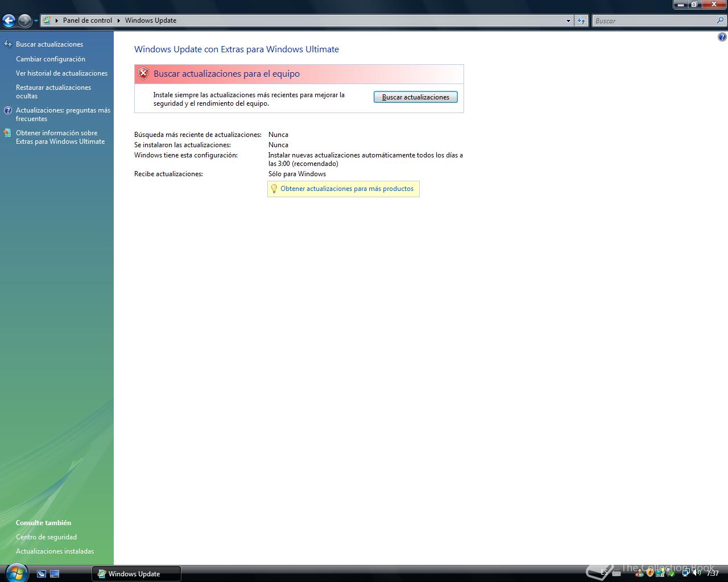Click the help icon next to preguntas frecuentes
This screenshot has height=582, width=728.
[x=8, y=110]
